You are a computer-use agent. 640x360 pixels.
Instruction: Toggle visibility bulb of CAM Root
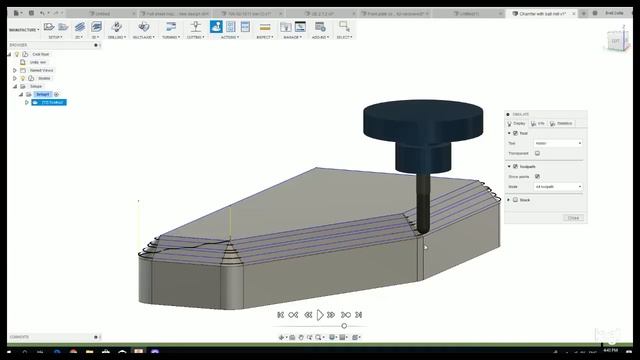pos(17,54)
